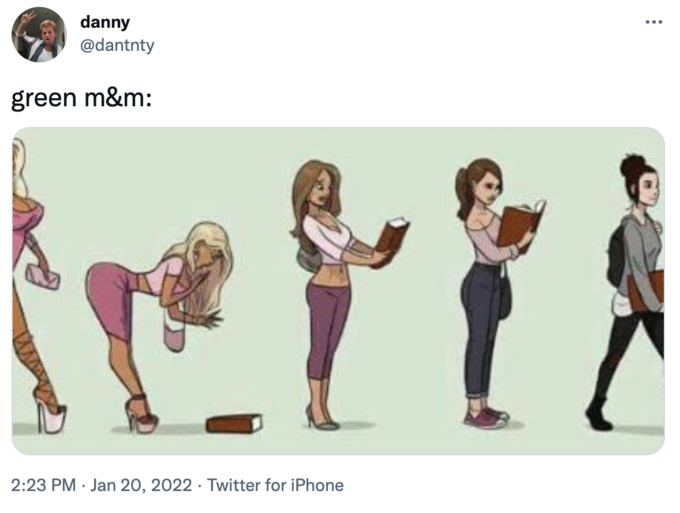Open the three-dot more options menu

coord(654,22)
